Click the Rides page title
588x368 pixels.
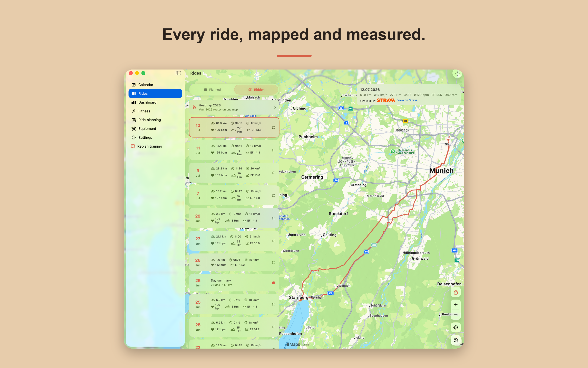click(x=196, y=73)
